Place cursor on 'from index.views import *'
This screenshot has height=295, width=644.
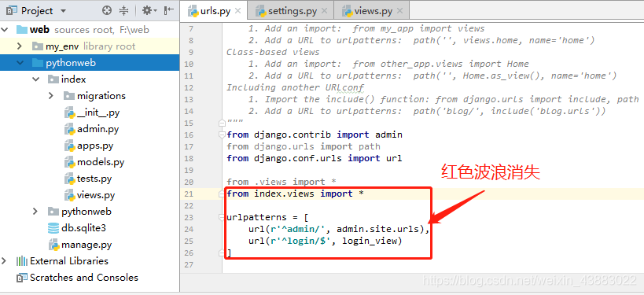[295, 194]
